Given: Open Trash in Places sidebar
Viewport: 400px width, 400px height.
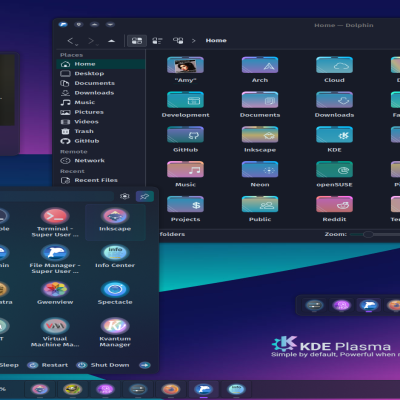Looking at the screenshot, I should coord(101,131).
